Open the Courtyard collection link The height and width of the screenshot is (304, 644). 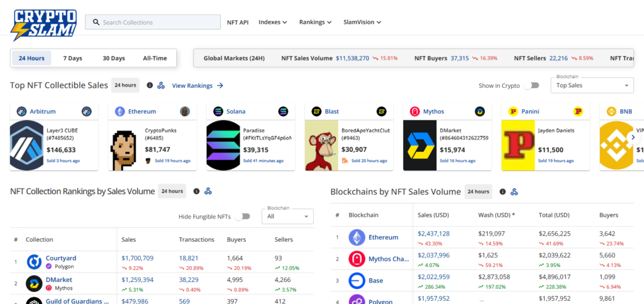[x=61, y=258]
